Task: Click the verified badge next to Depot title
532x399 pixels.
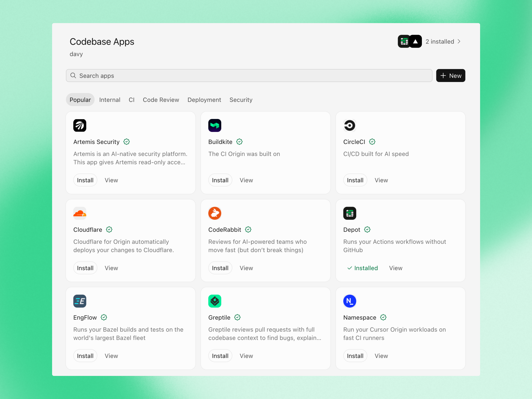Action: click(367, 229)
